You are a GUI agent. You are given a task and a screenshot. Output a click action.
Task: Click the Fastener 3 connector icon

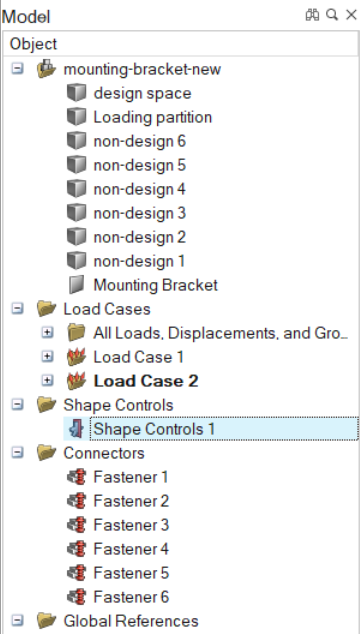76,525
